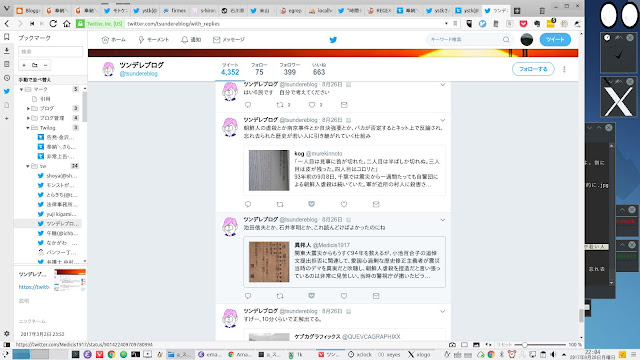640x360 pixels.
Task: Open Twitter モーメント navigation item
Action: coord(153,40)
